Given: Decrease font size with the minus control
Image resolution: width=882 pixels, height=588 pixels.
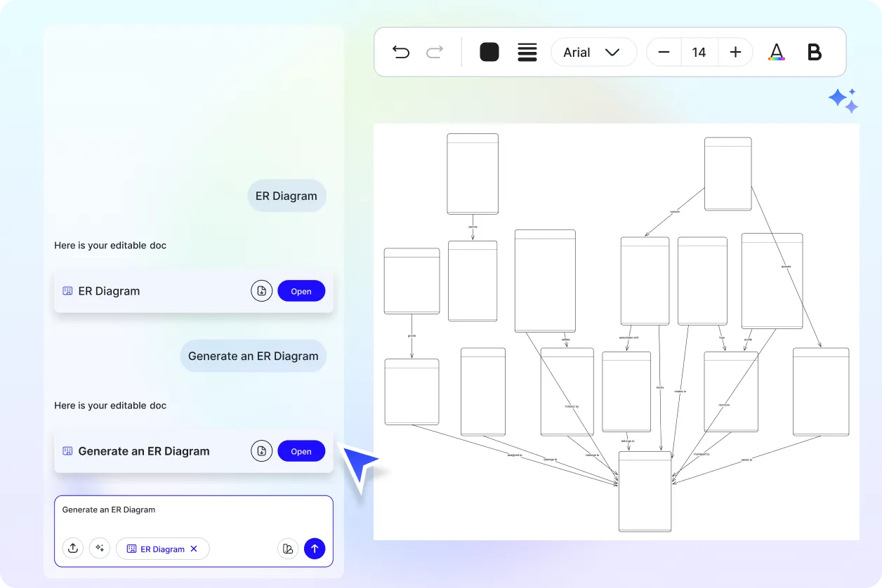Looking at the screenshot, I should (x=663, y=52).
